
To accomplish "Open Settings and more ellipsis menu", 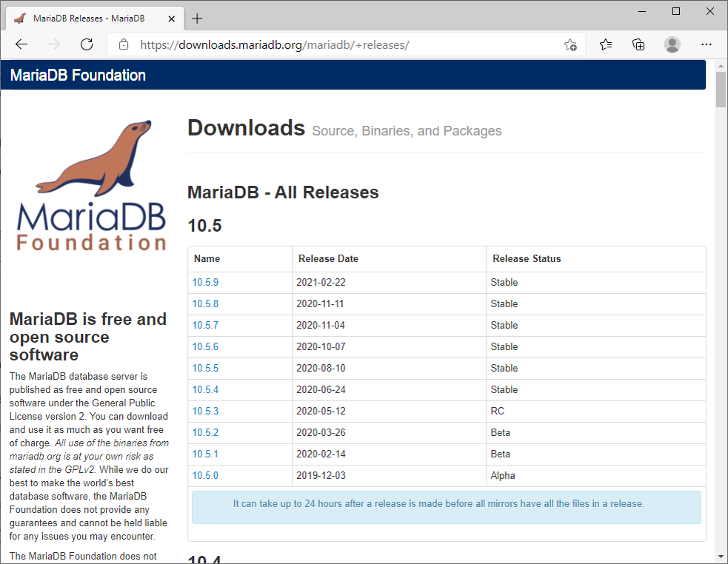I will (x=707, y=44).
